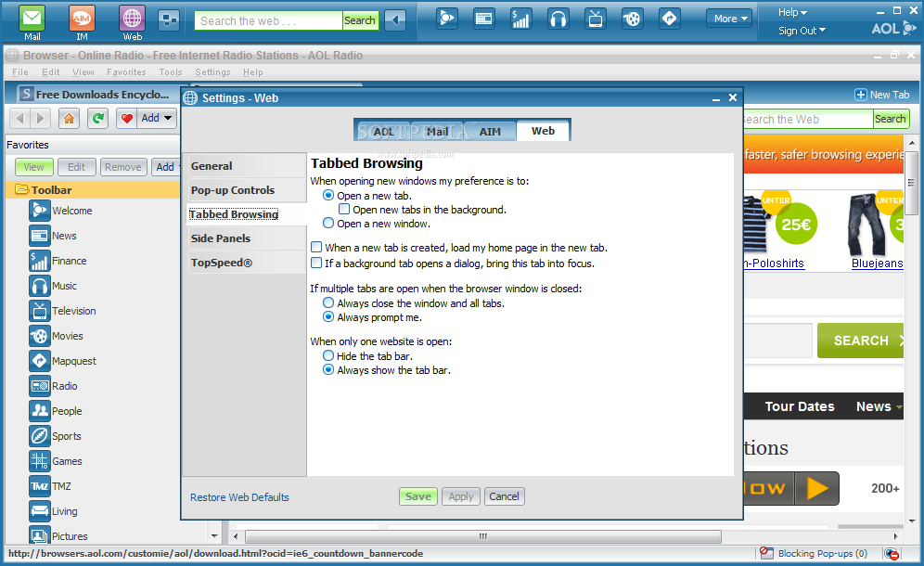Collapse the Toolbar favorites folder
The image size is (924, 566).
22,189
